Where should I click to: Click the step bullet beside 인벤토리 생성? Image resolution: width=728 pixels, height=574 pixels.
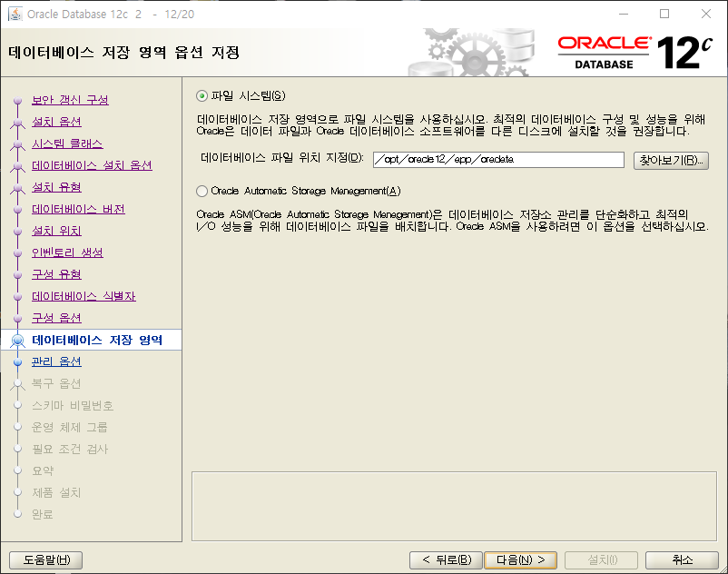[x=17, y=253]
